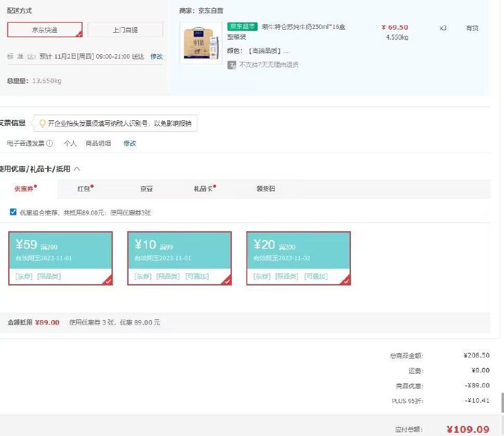
Task: Switch to the 优惠券 tab
Action: click(26, 189)
